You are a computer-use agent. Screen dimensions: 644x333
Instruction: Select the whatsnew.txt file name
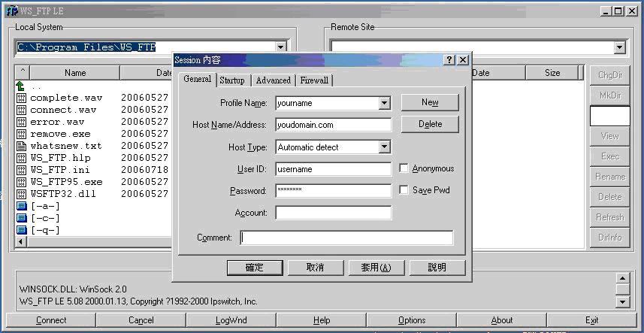(x=66, y=146)
